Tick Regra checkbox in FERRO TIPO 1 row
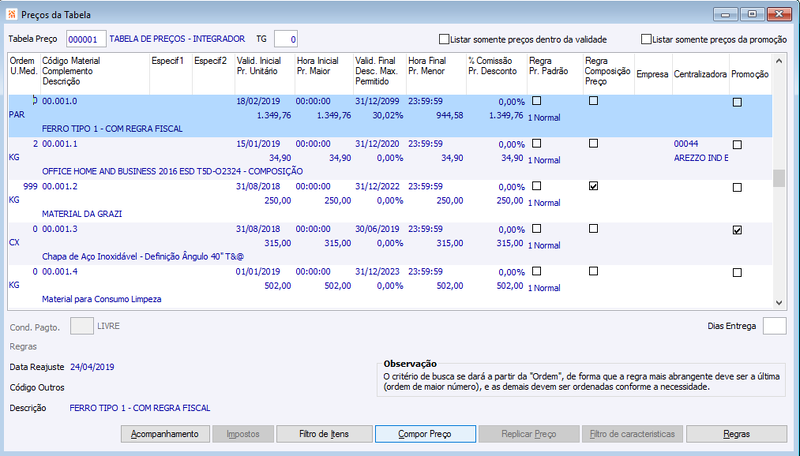Image resolution: width=800 pixels, height=456 pixels. tap(537, 101)
